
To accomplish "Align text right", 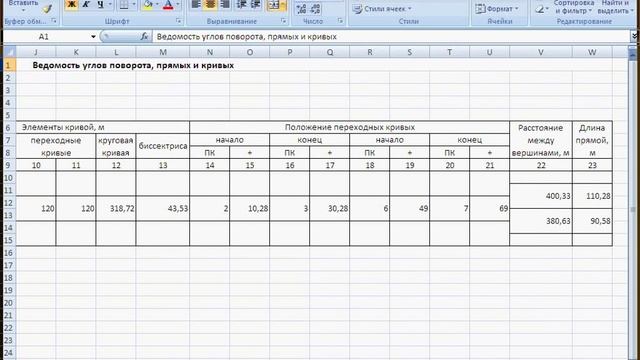I will [224, 4].
